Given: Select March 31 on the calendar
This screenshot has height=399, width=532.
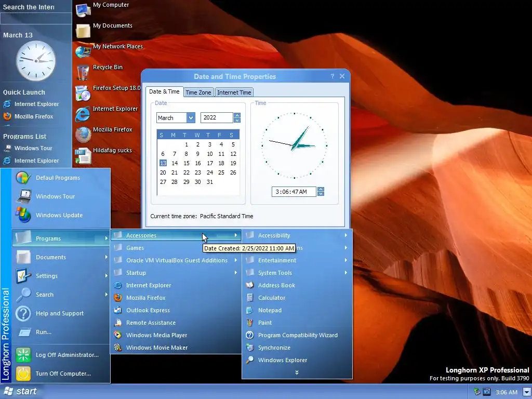Looking at the screenshot, I should click(210, 182).
